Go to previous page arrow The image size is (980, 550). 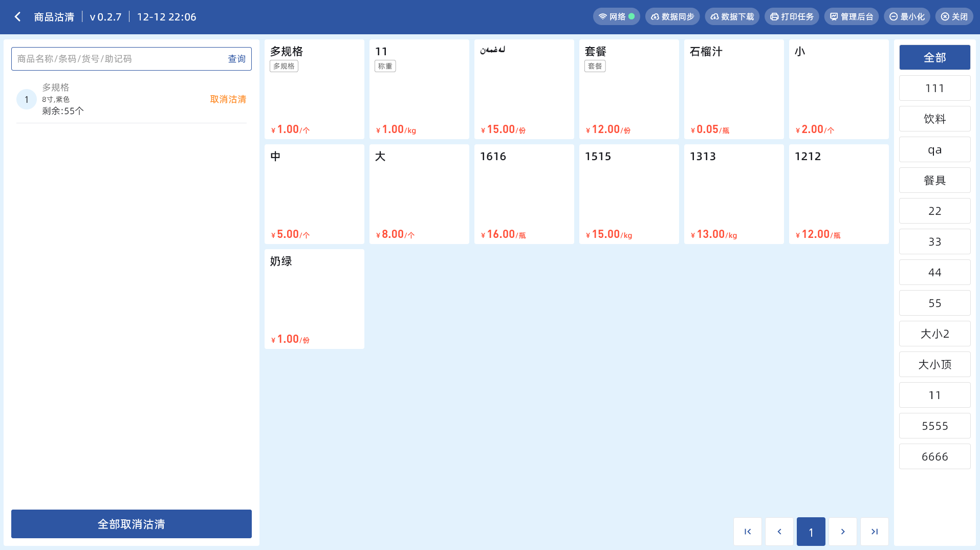click(779, 532)
